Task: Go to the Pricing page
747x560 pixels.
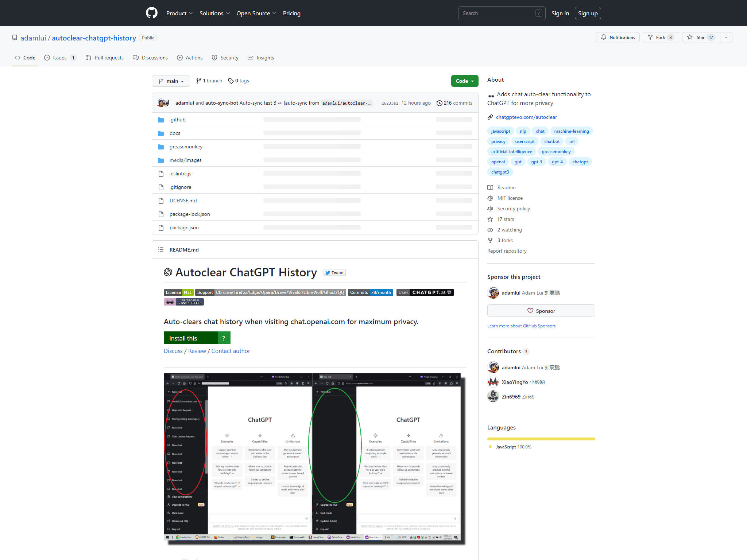Action: tap(291, 13)
